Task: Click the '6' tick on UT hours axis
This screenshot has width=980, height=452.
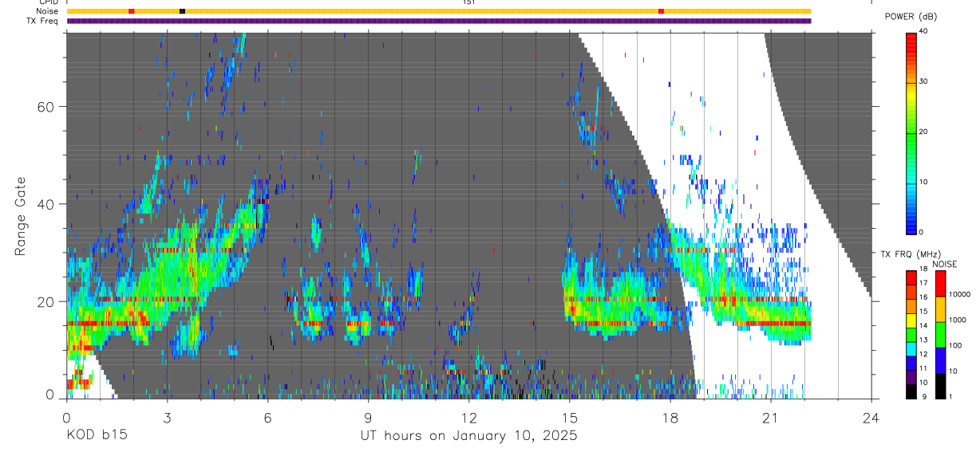Action: click(267, 418)
